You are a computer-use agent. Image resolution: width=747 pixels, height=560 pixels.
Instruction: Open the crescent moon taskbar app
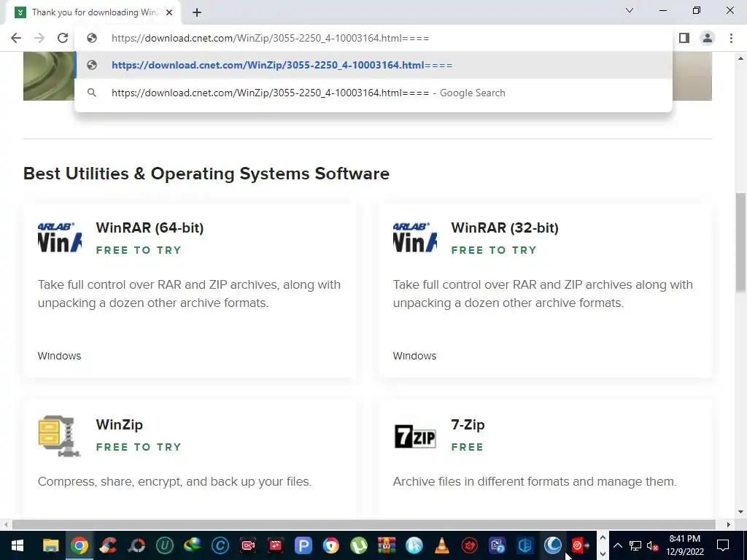pyautogui.click(x=553, y=545)
